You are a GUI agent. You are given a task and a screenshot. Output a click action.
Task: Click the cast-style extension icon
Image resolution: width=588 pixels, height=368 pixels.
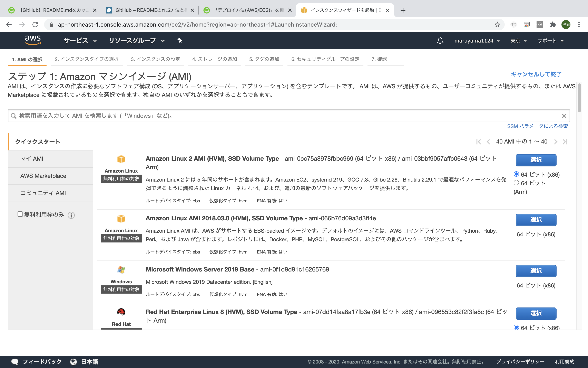pyautogui.click(x=527, y=25)
